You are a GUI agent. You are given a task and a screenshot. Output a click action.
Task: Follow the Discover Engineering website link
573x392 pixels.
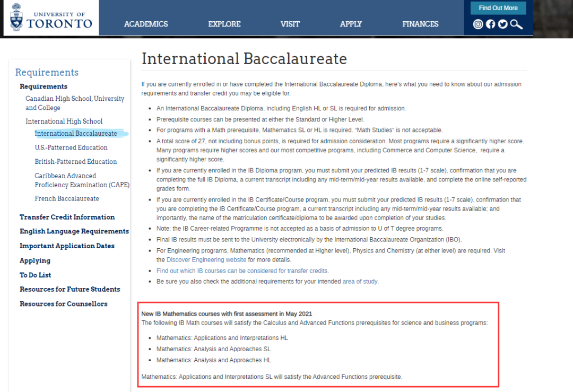pyautogui.click(x=206, y=260)
